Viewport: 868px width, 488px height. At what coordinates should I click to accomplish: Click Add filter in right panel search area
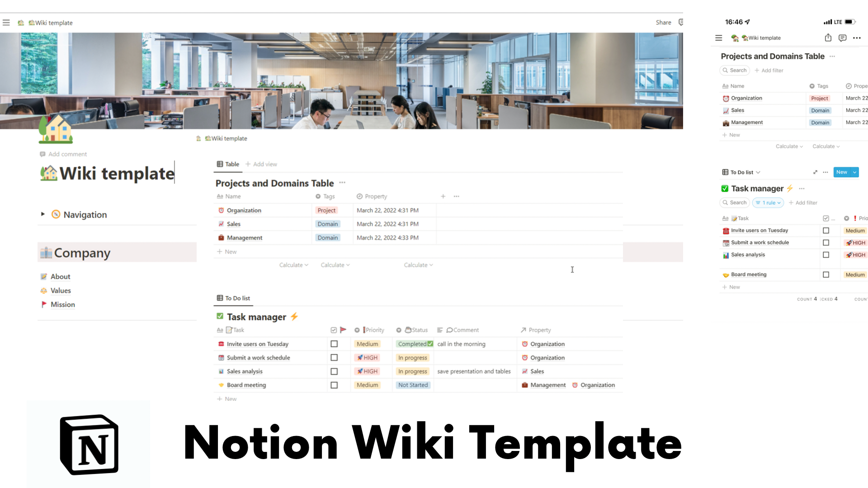tap(771, 70)
